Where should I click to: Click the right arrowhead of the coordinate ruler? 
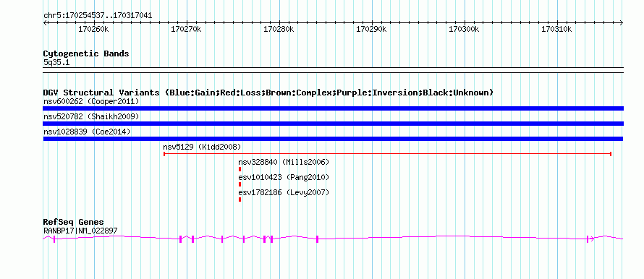click(x=621, y=23)
